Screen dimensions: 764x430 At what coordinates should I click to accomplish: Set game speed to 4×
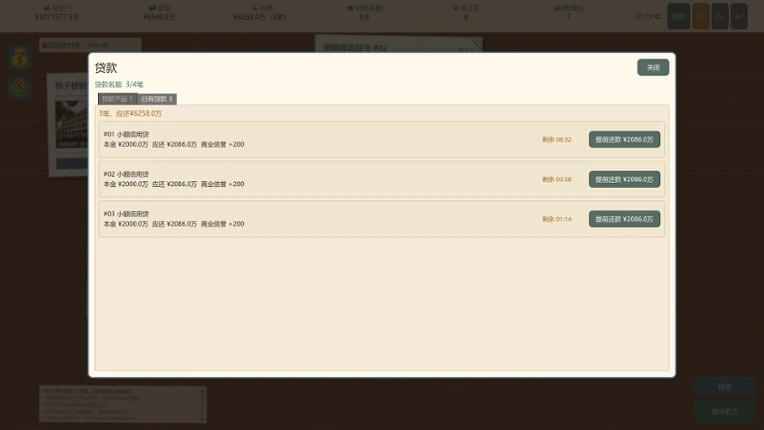(739, 17)
